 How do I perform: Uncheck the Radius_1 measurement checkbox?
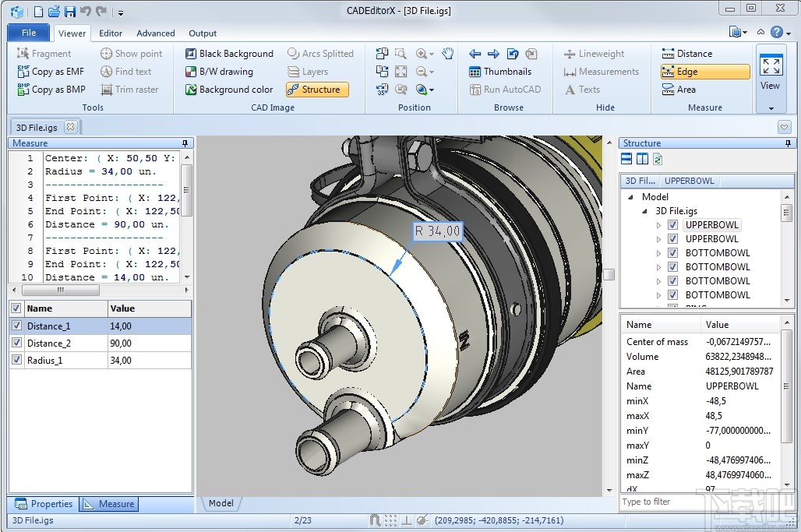click(16, 361)
